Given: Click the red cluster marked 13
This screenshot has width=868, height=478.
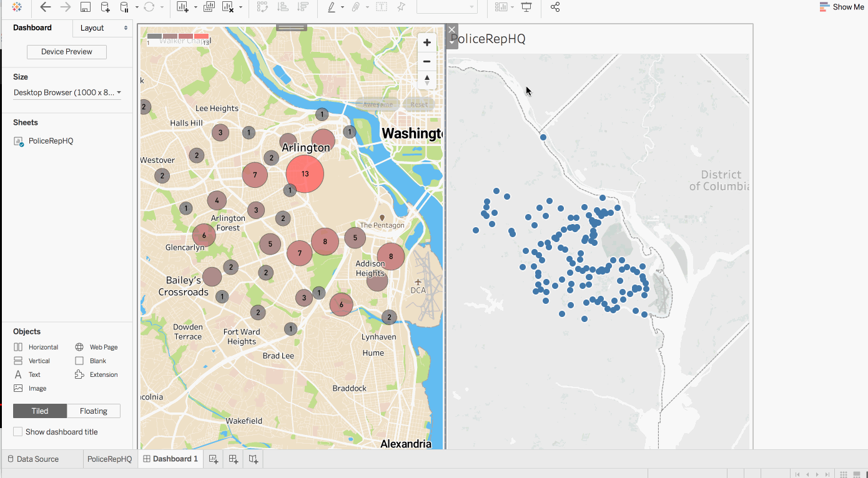Looking at the screenshot, I should coord(305,173).
